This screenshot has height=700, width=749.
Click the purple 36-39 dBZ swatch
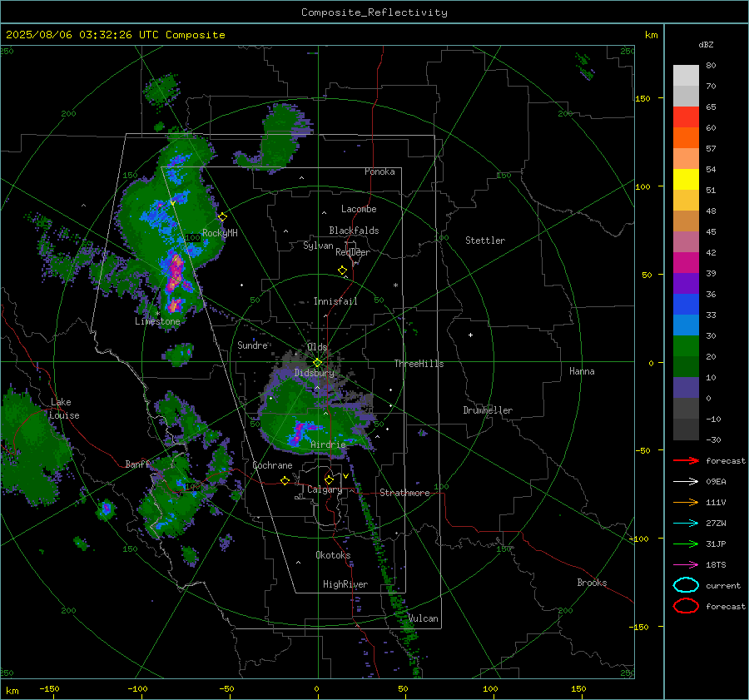[x=686, y=283]
